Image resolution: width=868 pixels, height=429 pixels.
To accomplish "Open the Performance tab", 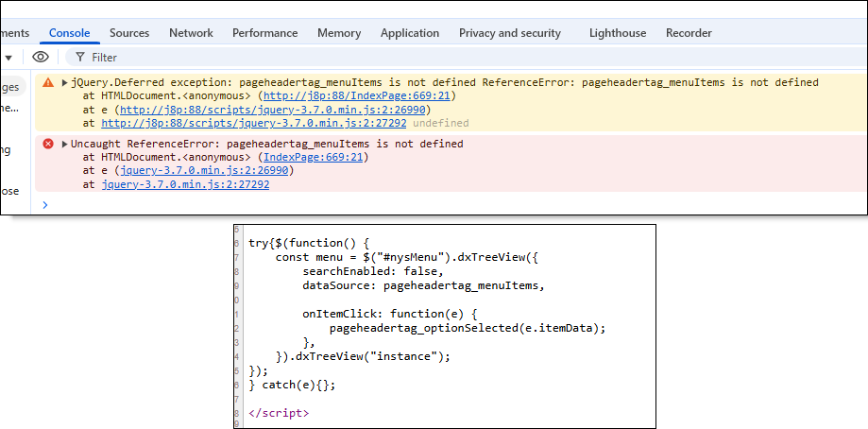I will tap(264, 33).
